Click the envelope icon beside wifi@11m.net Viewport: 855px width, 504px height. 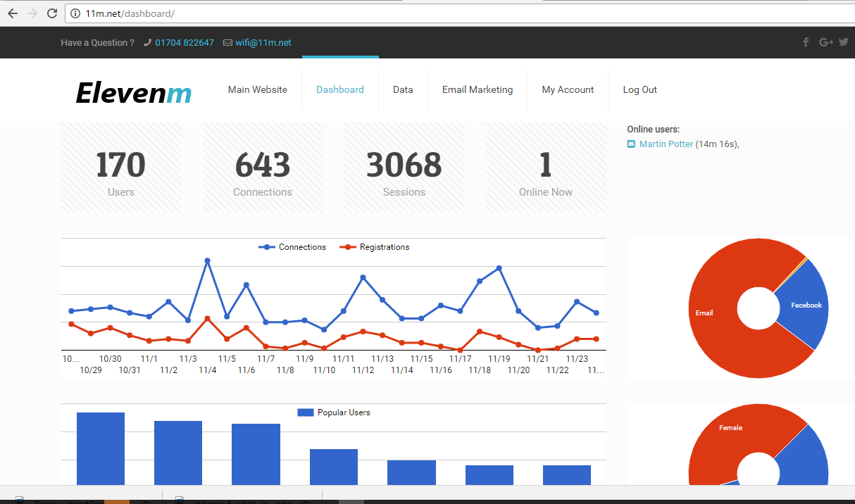point(227,43)
